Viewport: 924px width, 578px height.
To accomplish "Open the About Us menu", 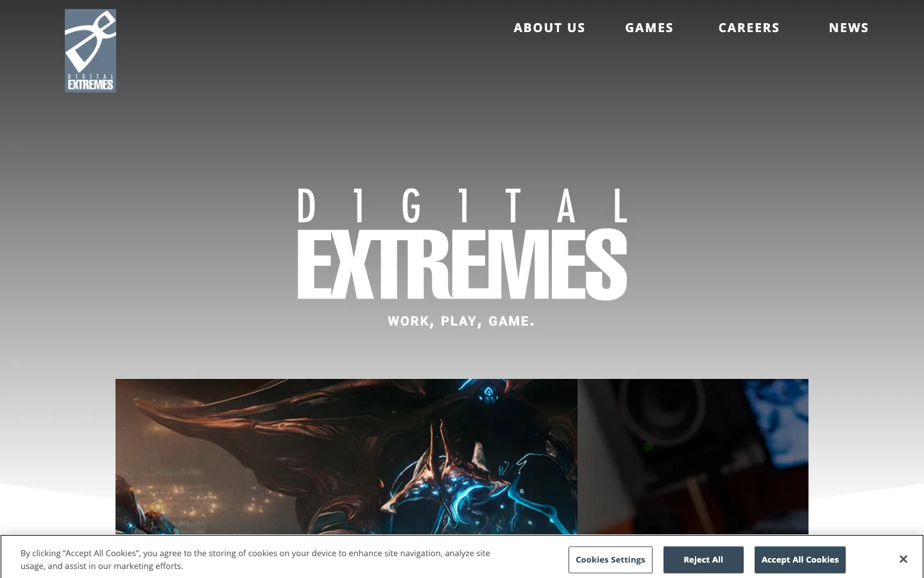I will (x=549, y=28).
